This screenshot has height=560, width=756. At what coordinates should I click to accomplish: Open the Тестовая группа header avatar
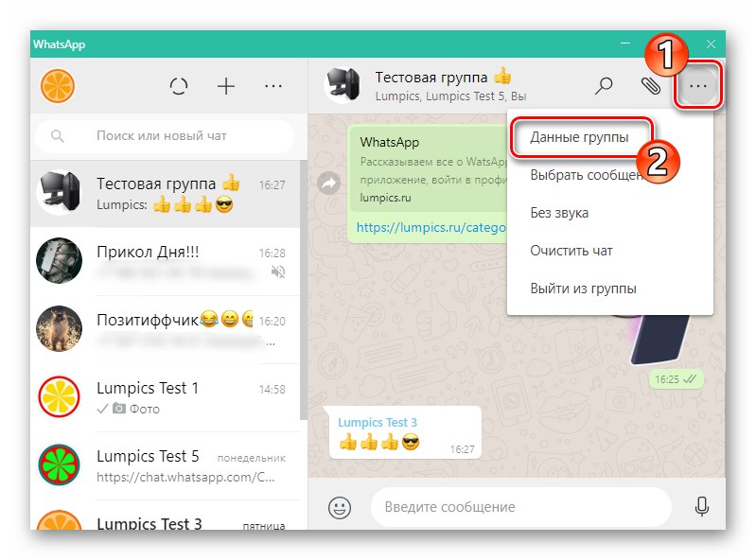[343, 85]
